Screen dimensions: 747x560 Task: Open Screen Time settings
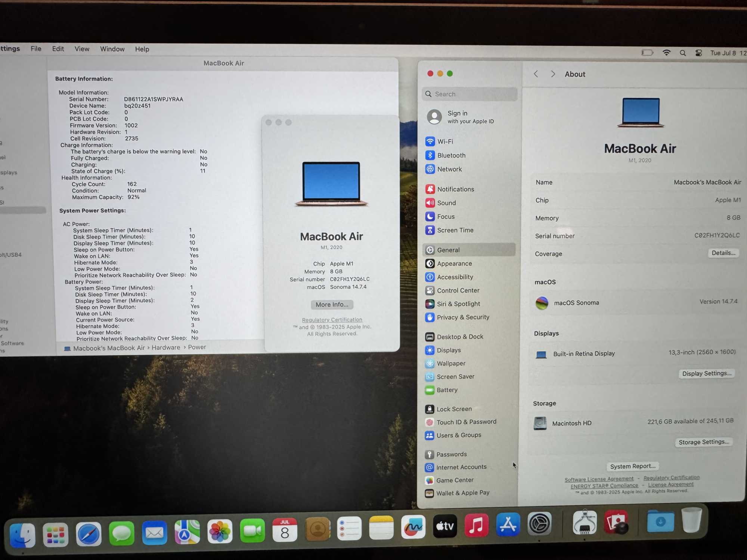tap(455, 230)
